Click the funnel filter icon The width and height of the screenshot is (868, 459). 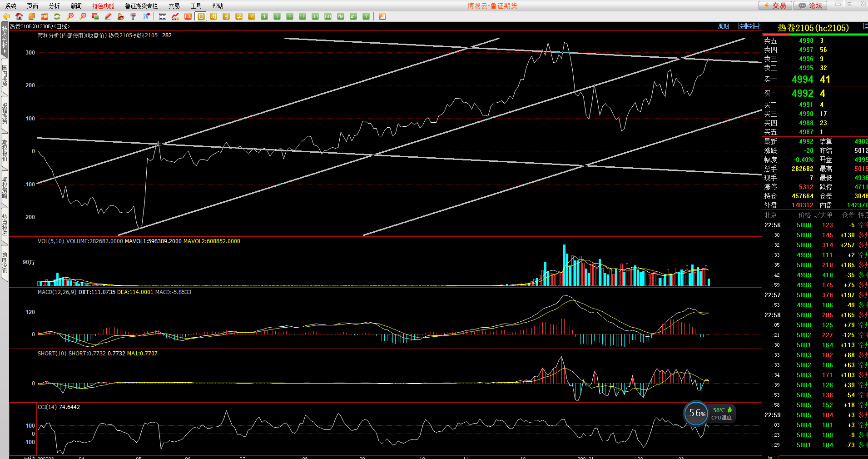click(134, 16)
